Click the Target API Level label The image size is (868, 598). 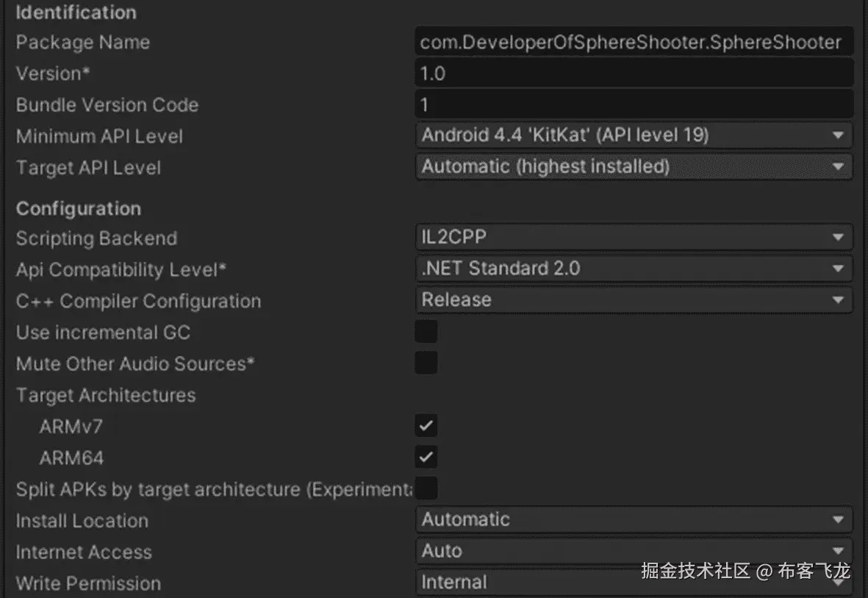point(88,168)
